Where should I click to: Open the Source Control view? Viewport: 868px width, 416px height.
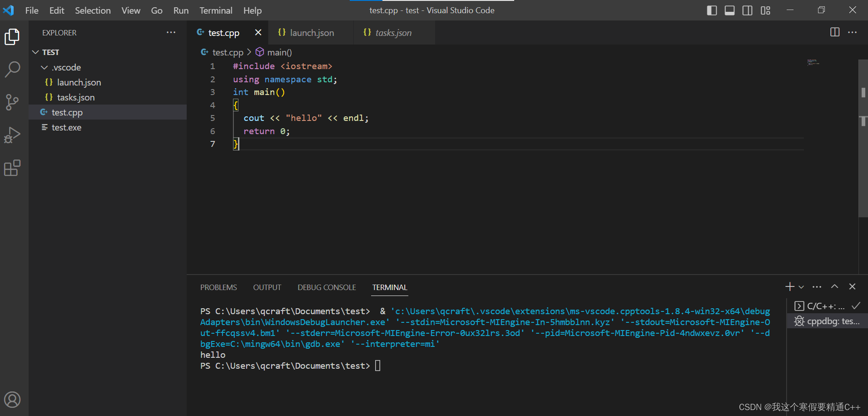point(12,102)
